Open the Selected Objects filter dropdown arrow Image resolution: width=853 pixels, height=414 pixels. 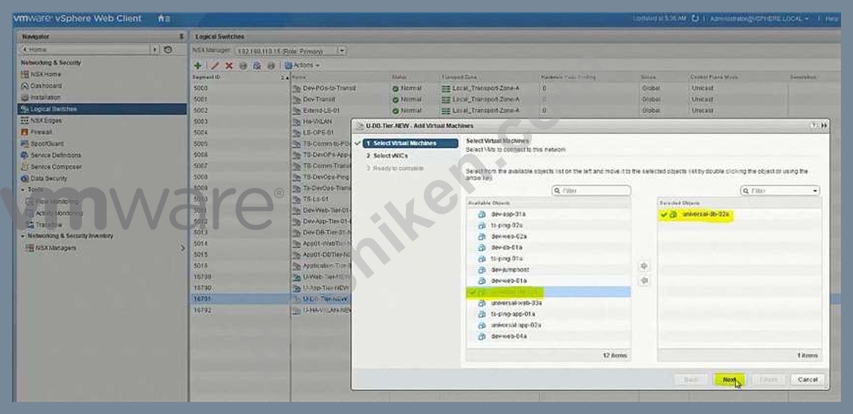pyautogui.click(x=815, y=191)
